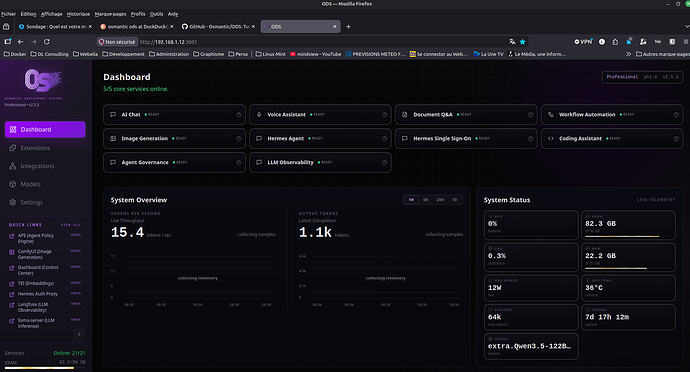Click the VRAM 82.3 GB usage bar
Screen dimensions: 690x372
click(x=628, y=236)
